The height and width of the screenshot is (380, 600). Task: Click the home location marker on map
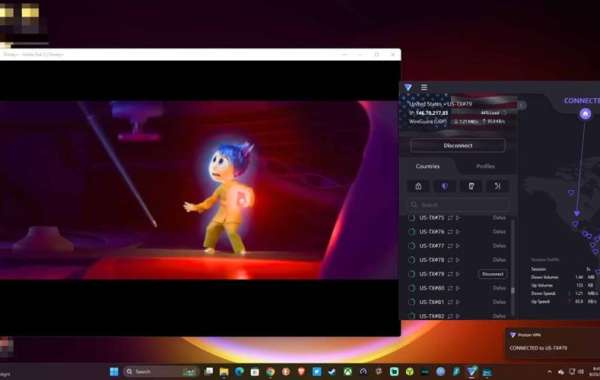point(585,114)
